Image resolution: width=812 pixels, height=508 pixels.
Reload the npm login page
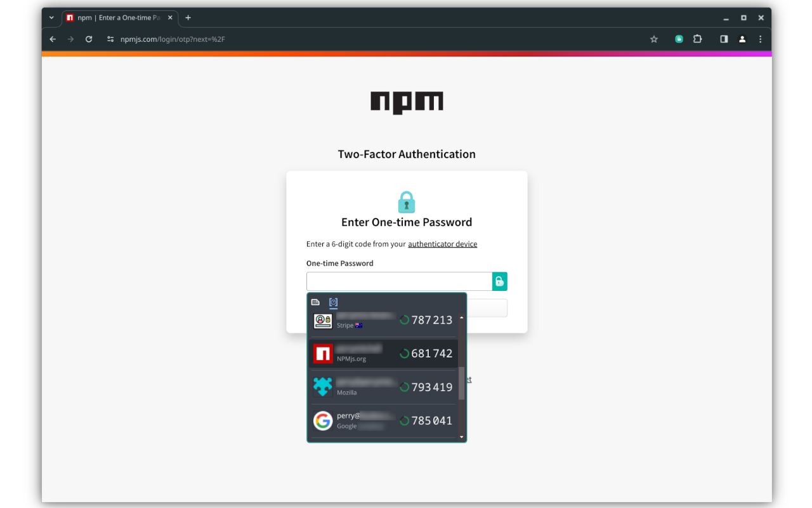(x=89, y=39)
